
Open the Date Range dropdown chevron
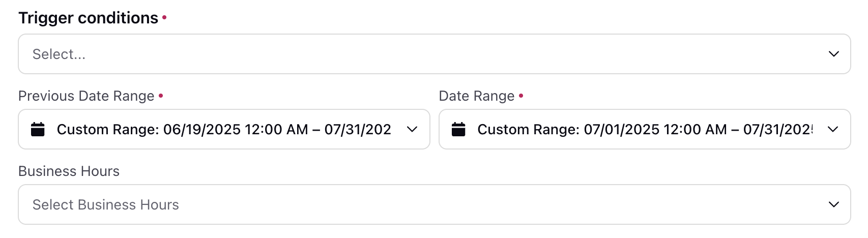pyautogui.click(x=833, y=129)
